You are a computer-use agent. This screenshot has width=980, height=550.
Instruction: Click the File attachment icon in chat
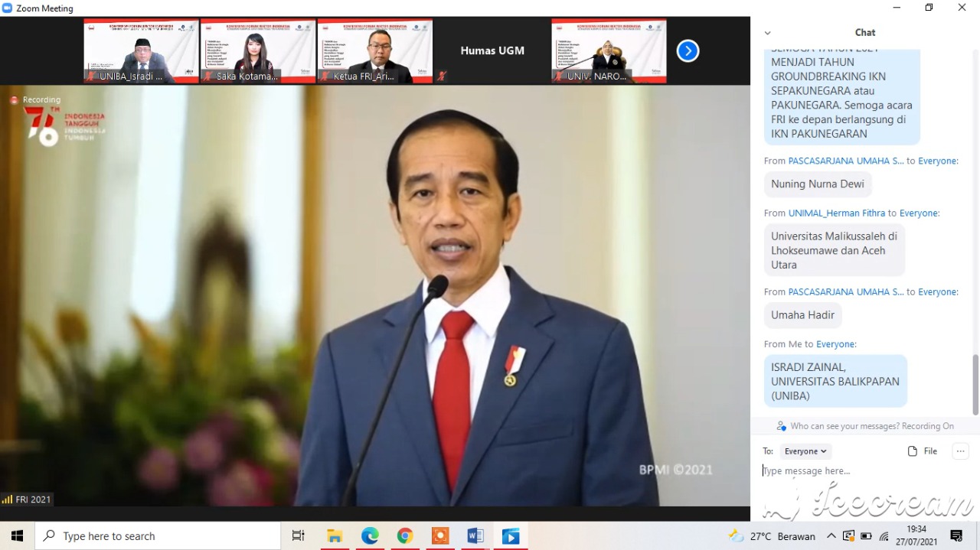913,451
